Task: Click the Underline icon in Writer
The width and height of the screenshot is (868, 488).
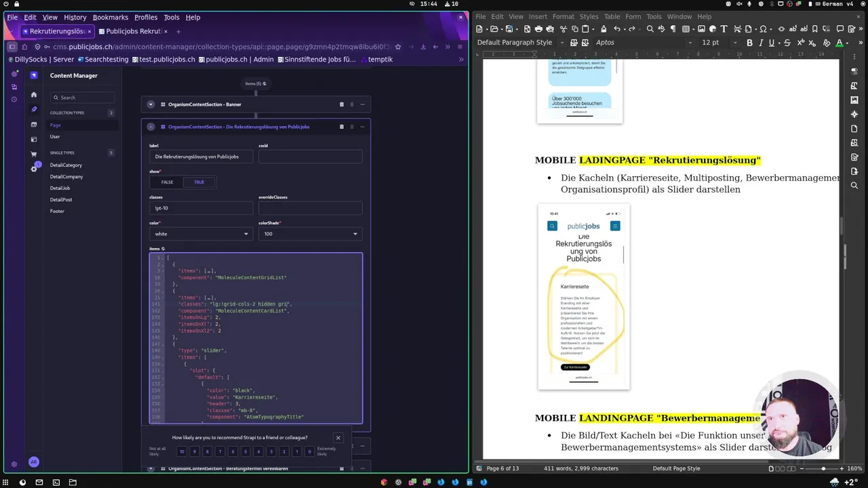Action: click(x=771, y=43)
